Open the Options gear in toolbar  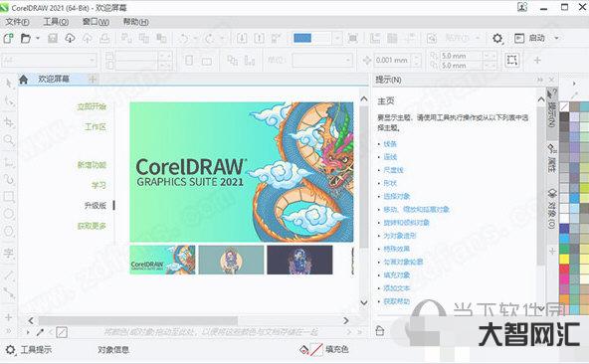497,38
